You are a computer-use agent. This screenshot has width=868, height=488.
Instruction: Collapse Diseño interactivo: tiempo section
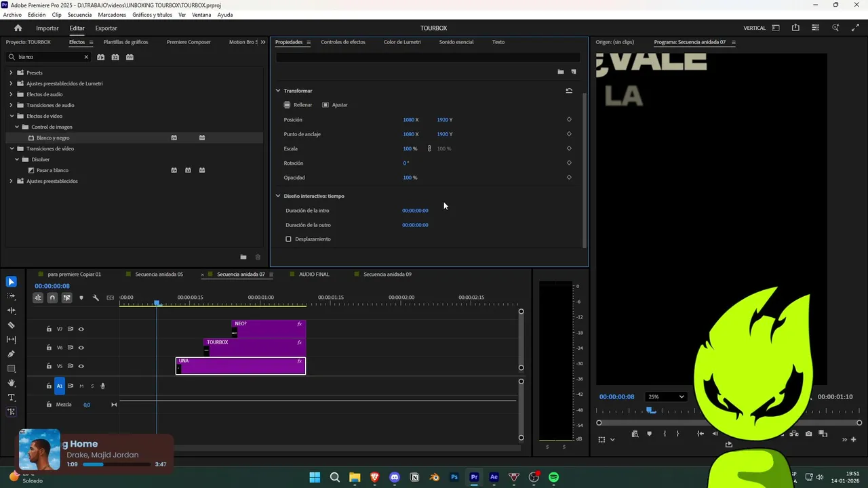pos(278,196)
